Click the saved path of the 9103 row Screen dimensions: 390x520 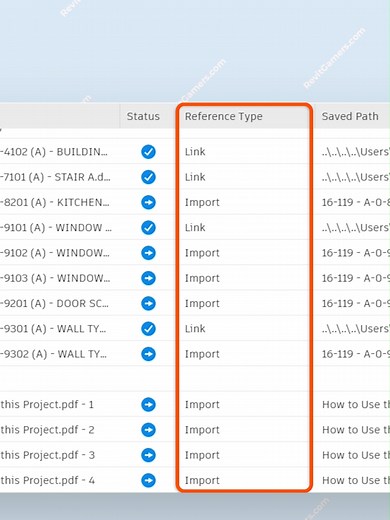coord(356,278)
